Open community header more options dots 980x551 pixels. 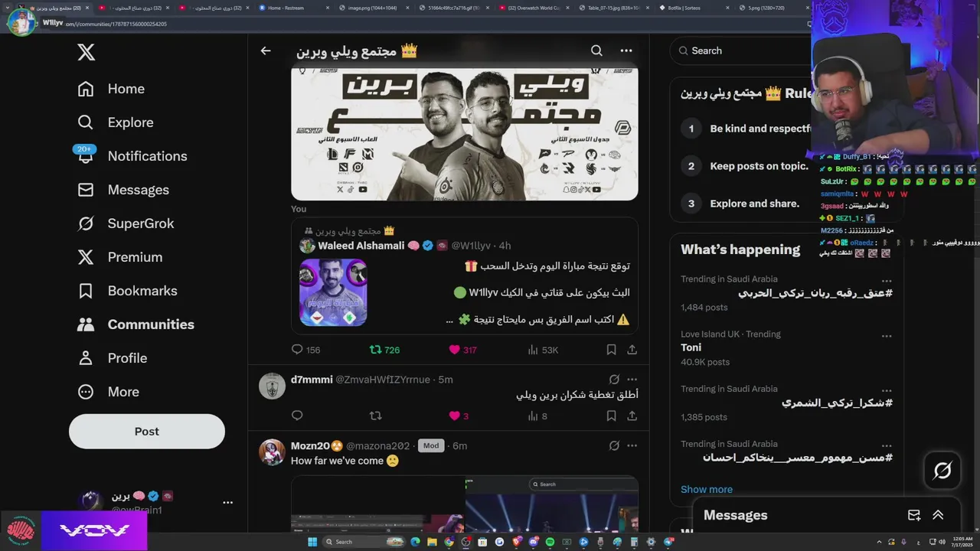click(626, 51)
